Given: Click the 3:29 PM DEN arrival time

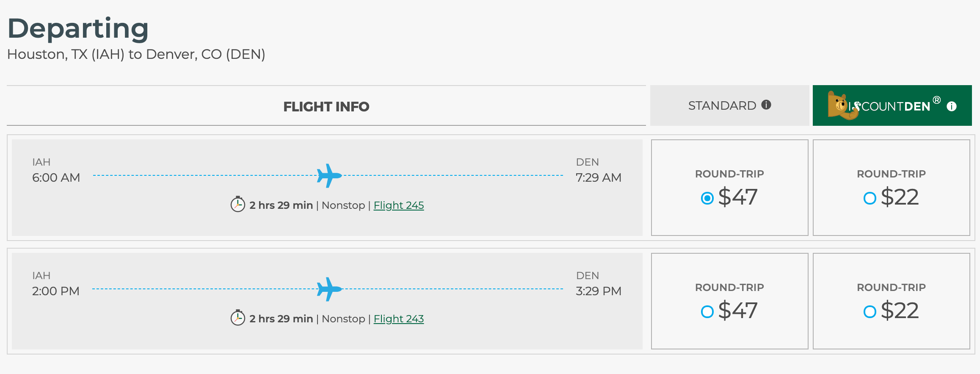Looking at the screenshot, I should pos(598,291).
